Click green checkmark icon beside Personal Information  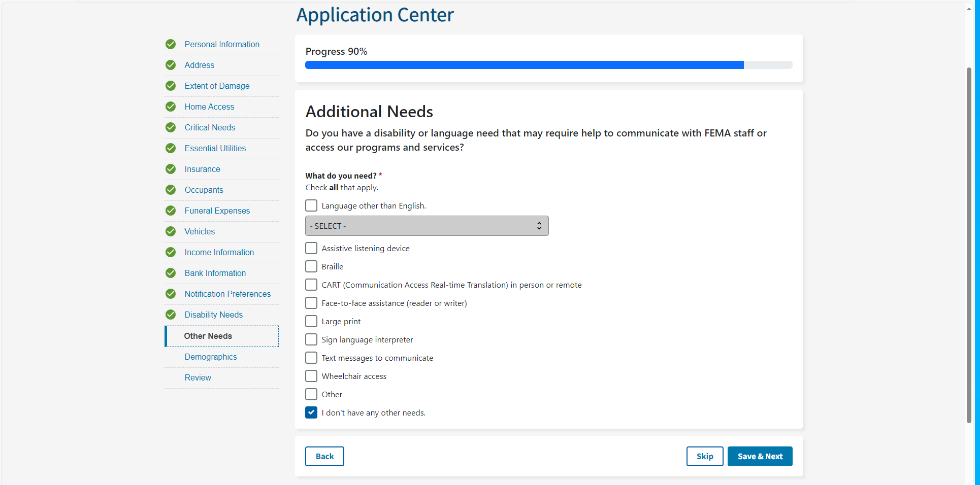click(171, 44)
